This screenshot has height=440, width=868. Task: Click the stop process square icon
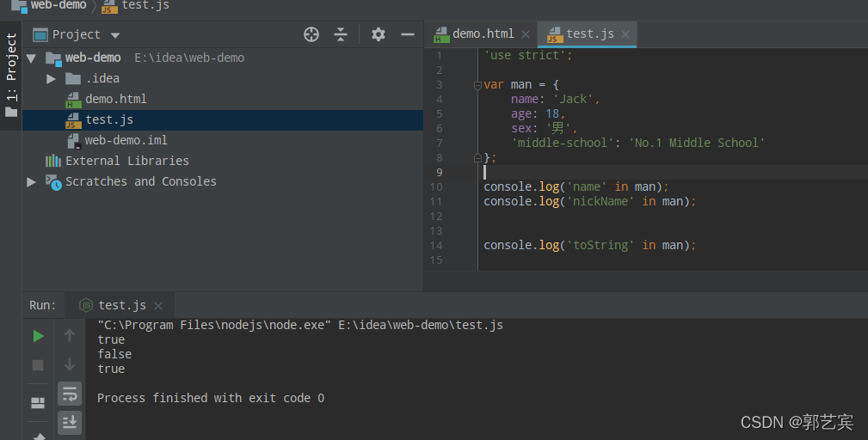(38, 365)
